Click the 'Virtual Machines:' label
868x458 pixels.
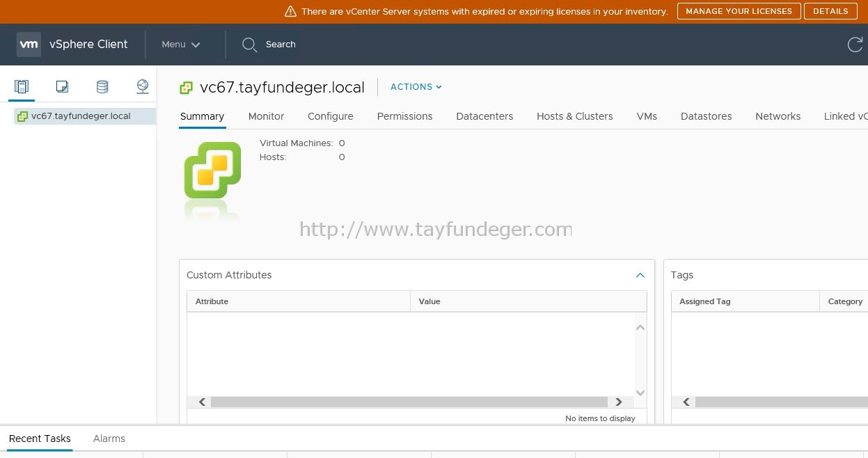click(297, 143)
